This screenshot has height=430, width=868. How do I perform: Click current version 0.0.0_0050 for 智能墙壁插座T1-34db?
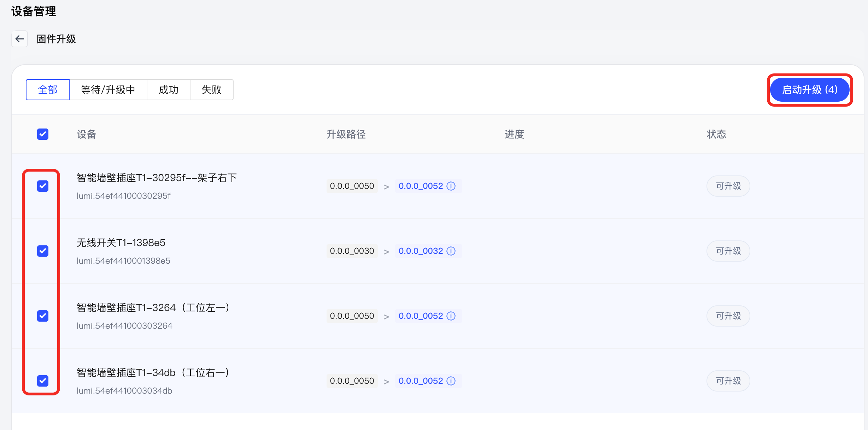point(352,381)
